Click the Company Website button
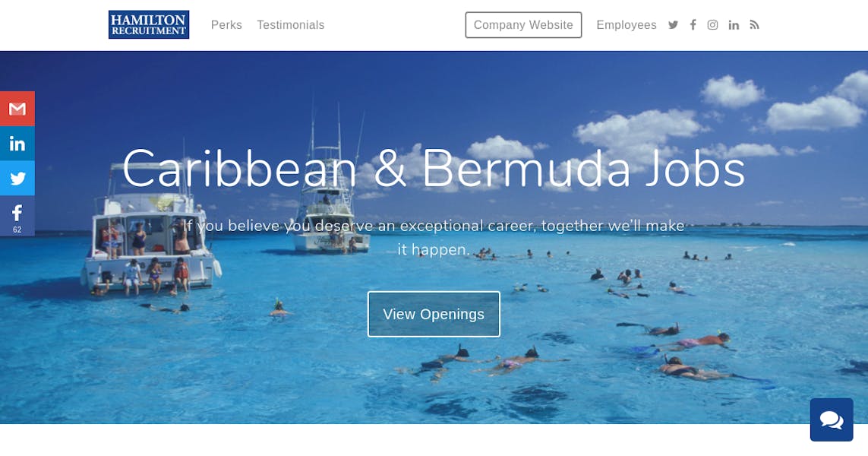Image resolution: width=868 pixels, height=456 pixels. [x=523, y=25]
